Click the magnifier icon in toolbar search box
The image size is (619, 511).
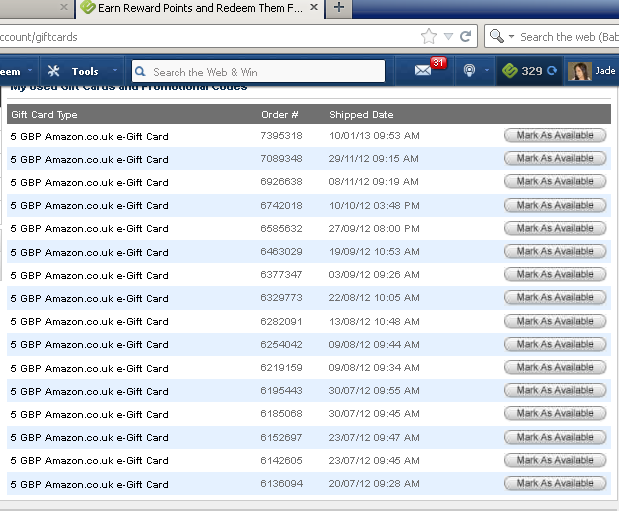(140, 71)
